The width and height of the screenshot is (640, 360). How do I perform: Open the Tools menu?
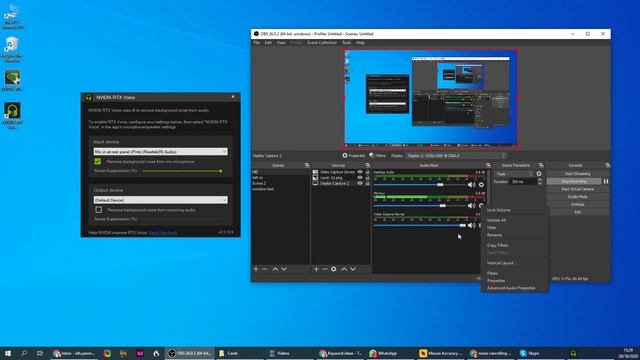pyautogui.click(x=346, y=42)
